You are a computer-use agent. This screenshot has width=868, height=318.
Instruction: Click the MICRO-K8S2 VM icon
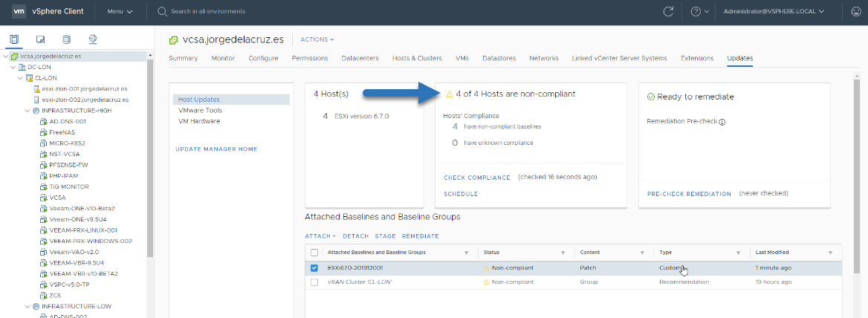pyautogui.click(x=43, y=143)
